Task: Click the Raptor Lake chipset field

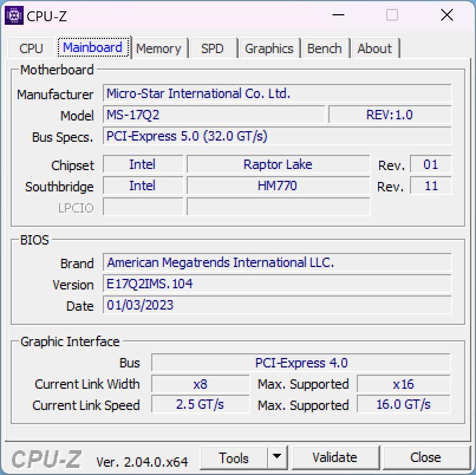Action: click(278, 164)
